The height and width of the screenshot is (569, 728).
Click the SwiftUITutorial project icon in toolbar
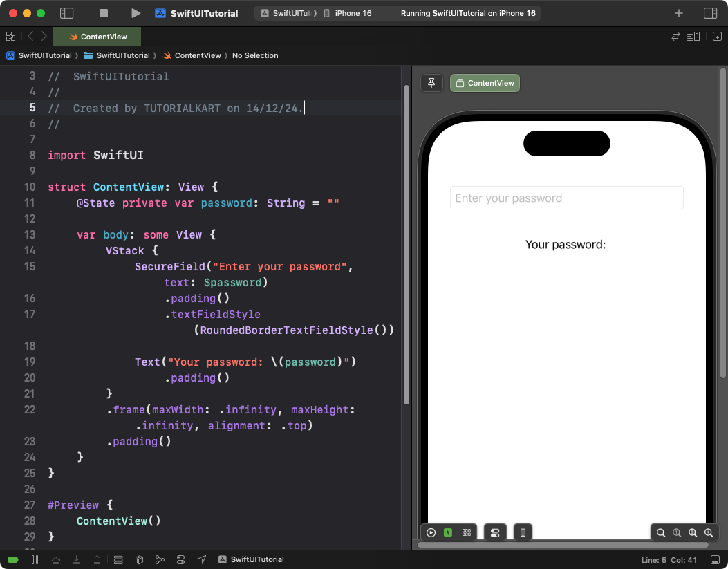[x=160, y=13]
